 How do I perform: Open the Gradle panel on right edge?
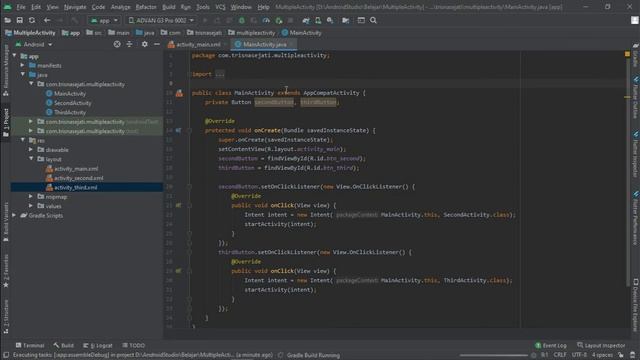636,55
